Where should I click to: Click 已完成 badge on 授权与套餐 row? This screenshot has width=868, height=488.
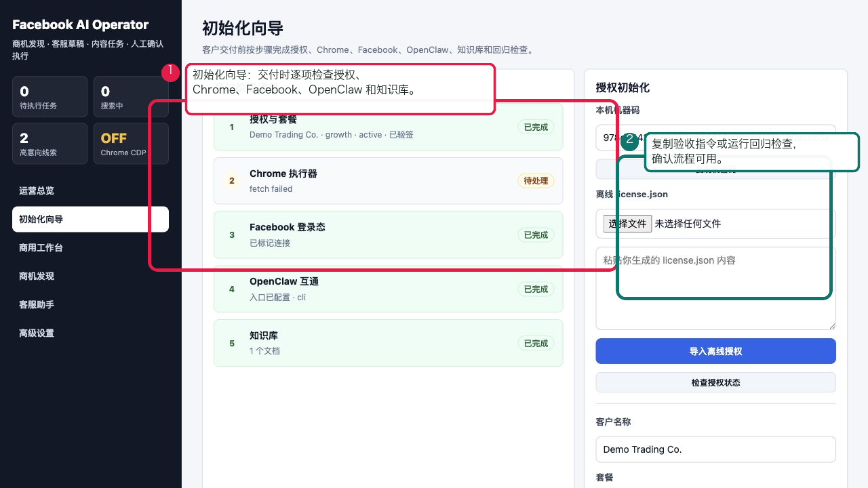point(536,127)
